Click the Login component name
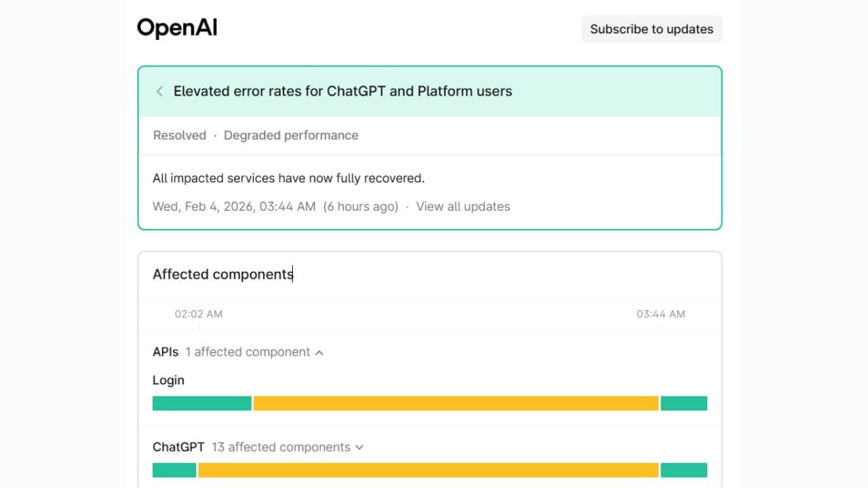Screen dimensions: 868x488 coord(168,380)
